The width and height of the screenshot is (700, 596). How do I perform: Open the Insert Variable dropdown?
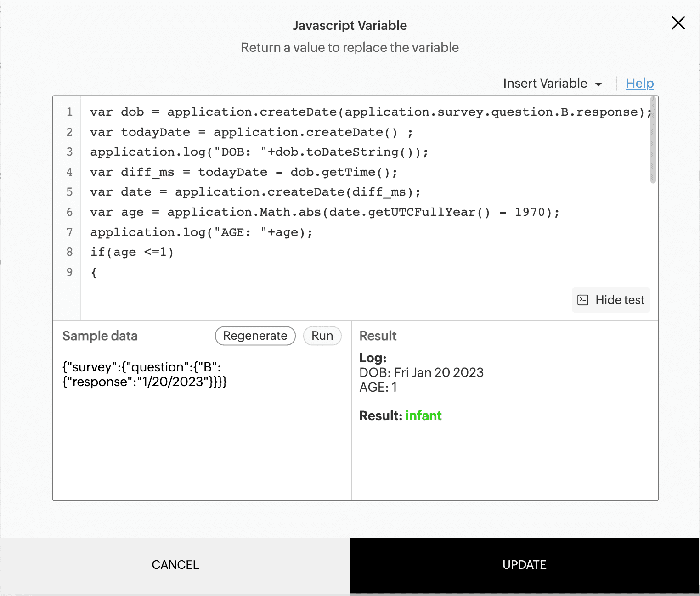[553, 84]
